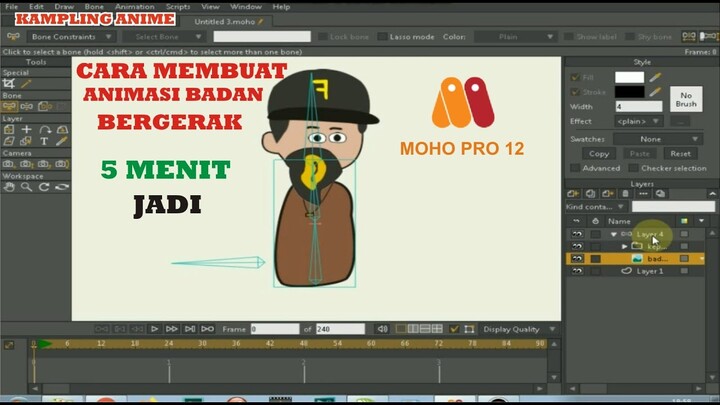Toggle the Show label checkbox
This screenshot has width=720, height=405.
[x=568, y=37]
